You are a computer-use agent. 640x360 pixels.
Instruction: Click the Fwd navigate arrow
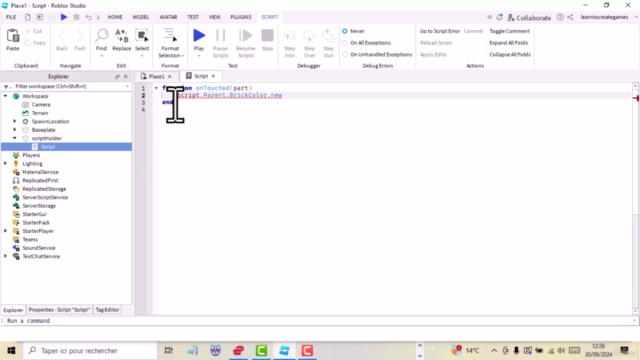80,36
